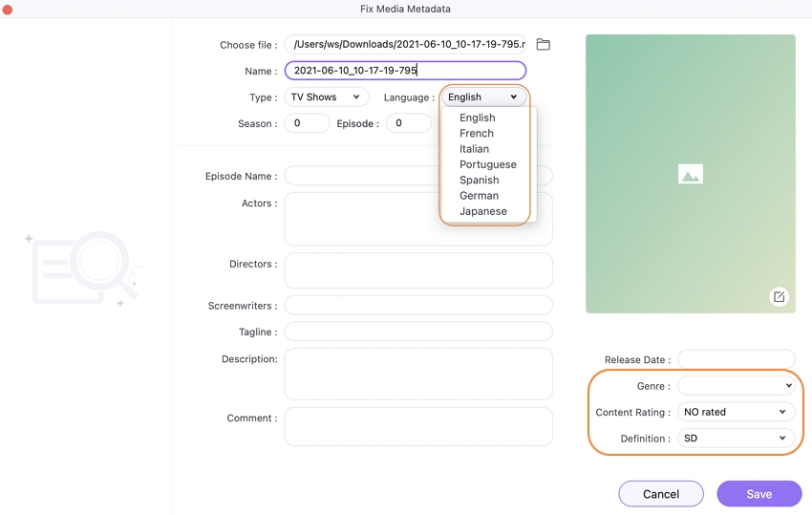Choose German from the language list
This screenshot has width=812, height=515.
pyautogui.click(x=479, y=196)
